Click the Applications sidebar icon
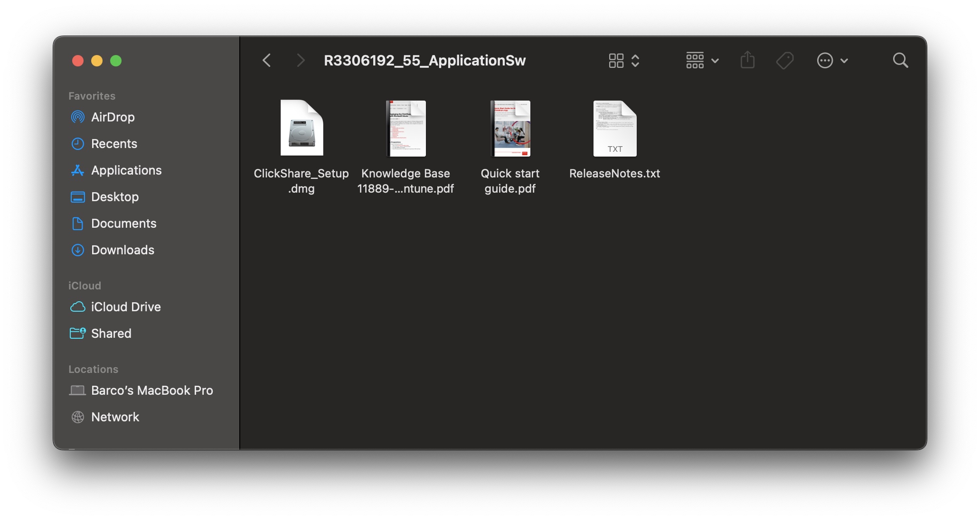 tap(78, 170)
